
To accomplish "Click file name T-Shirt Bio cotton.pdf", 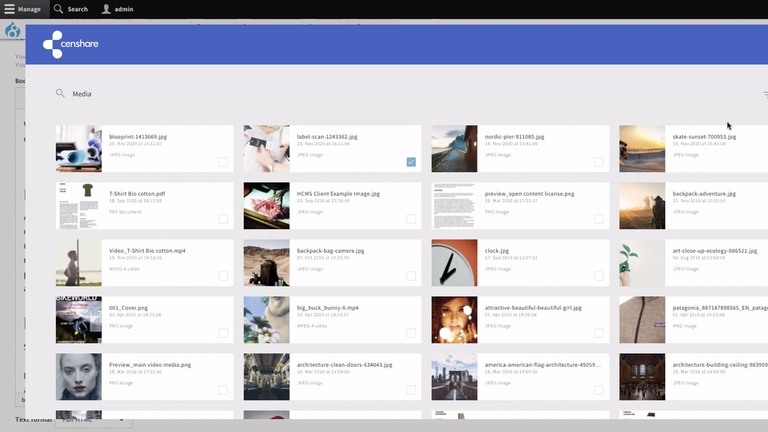I will [x=137, y=193].
